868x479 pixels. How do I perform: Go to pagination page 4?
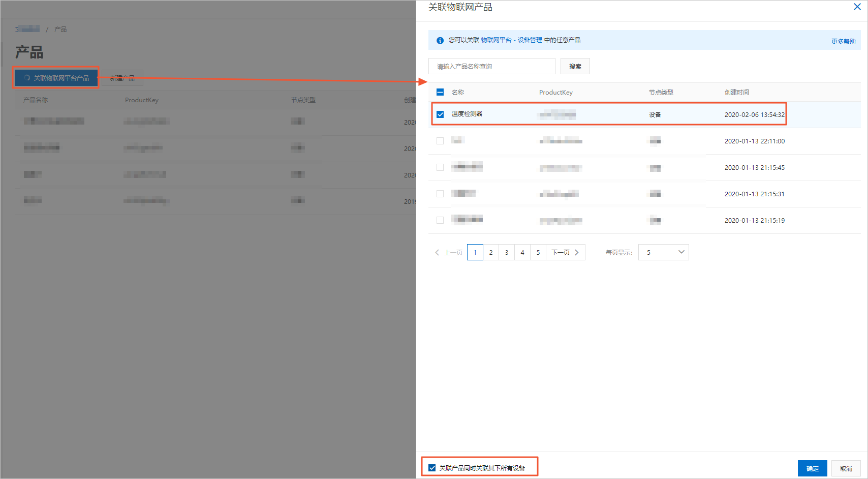(x=522, y=252)
